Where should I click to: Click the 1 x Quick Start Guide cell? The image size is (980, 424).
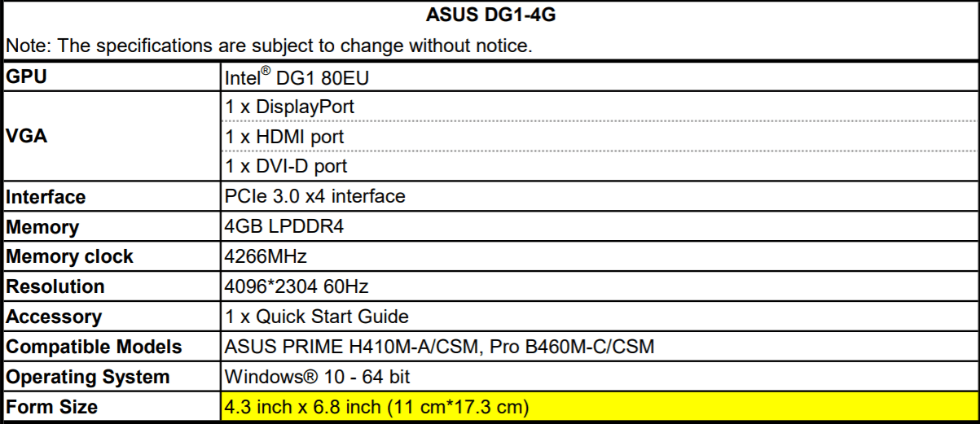316,317
